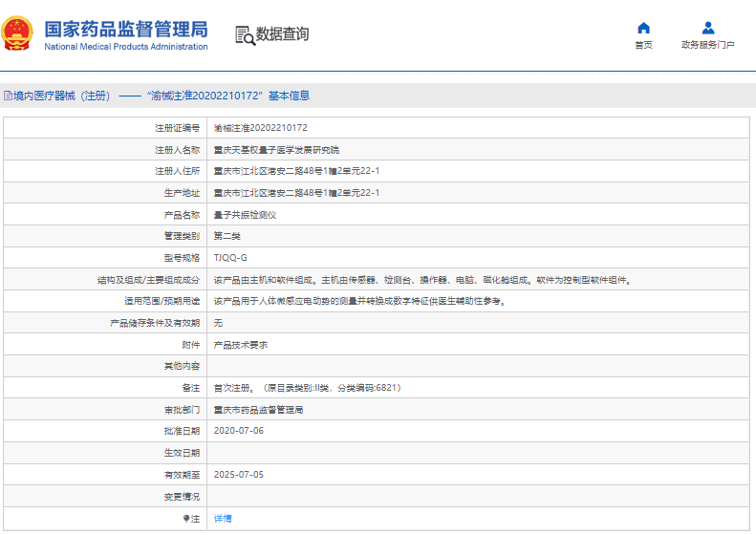Select product name 量子共振检测仪

pos(245,215)
